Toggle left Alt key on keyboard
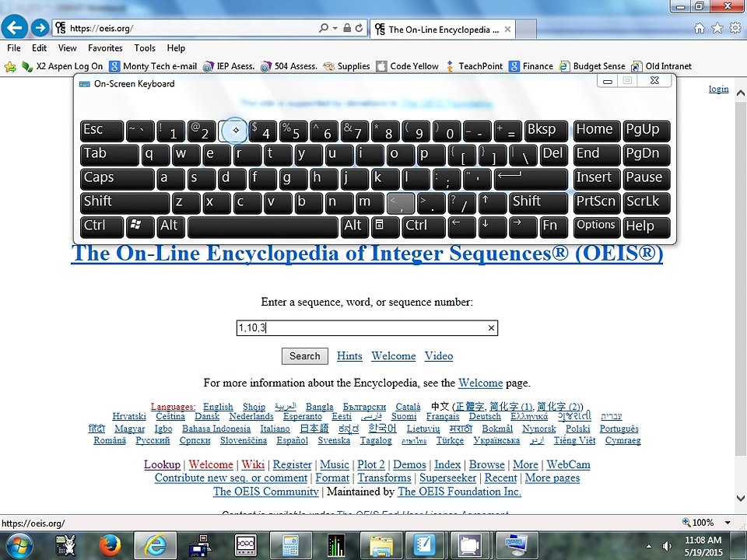Image resolution: width=747 pixels, height=560 pixels. [x=170, y=226]
